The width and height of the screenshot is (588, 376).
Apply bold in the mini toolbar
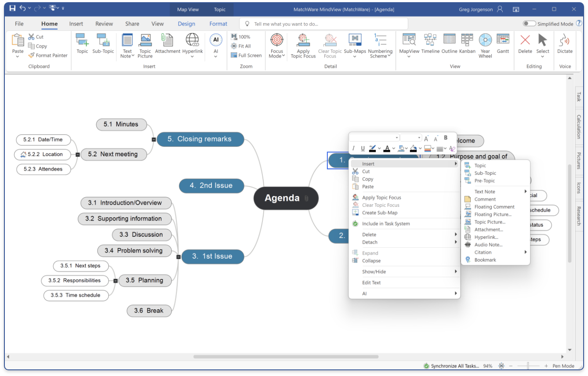446,138
